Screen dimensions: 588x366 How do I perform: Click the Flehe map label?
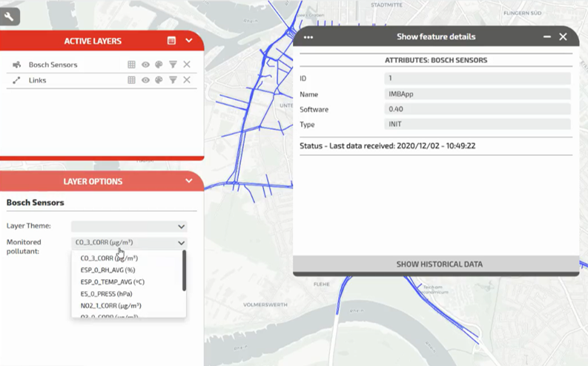coord(321,284)
